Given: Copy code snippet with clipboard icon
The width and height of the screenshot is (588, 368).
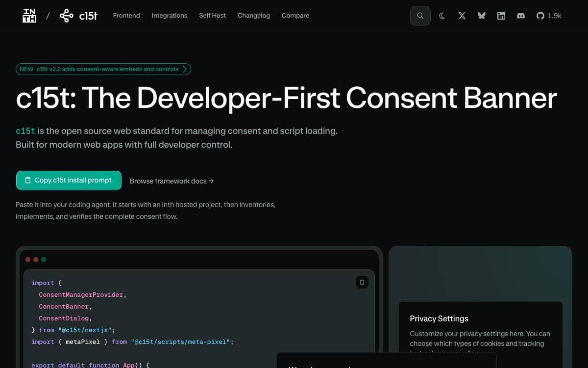Looking at the screenshot, I should point(362,282).
